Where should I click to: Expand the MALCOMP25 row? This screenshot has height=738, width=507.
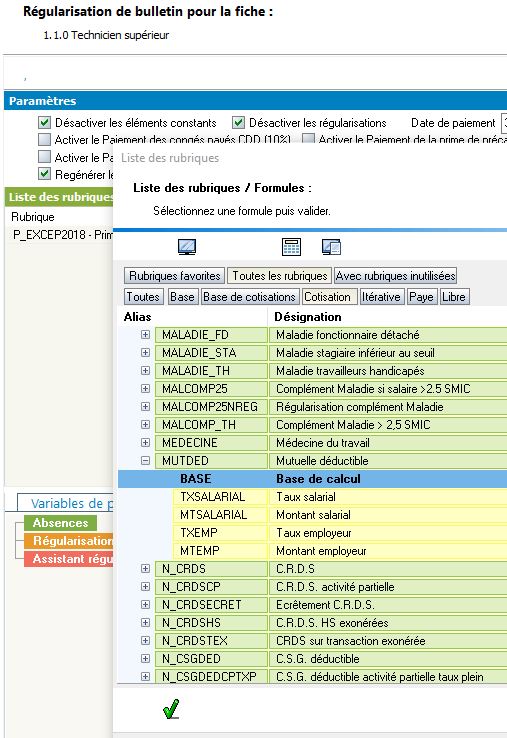[x=145, y=389]
